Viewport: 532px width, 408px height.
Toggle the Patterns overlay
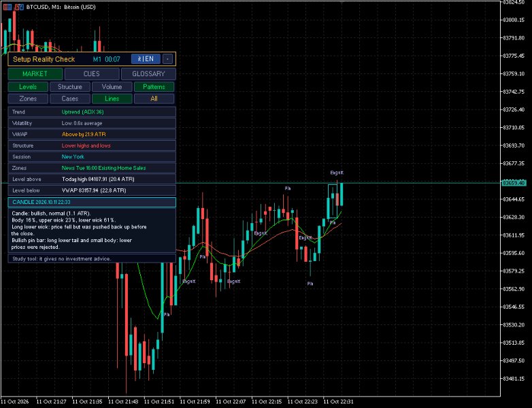[154, 87]
